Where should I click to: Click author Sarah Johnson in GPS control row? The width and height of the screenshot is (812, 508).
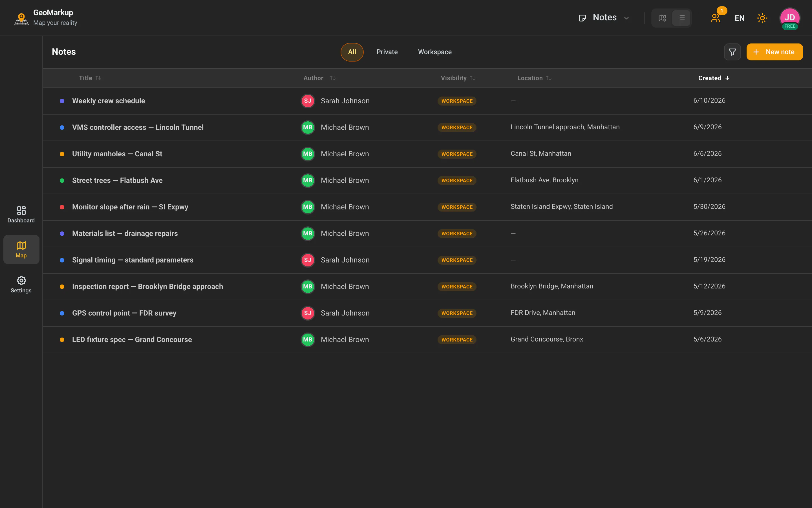coord(345,313)
